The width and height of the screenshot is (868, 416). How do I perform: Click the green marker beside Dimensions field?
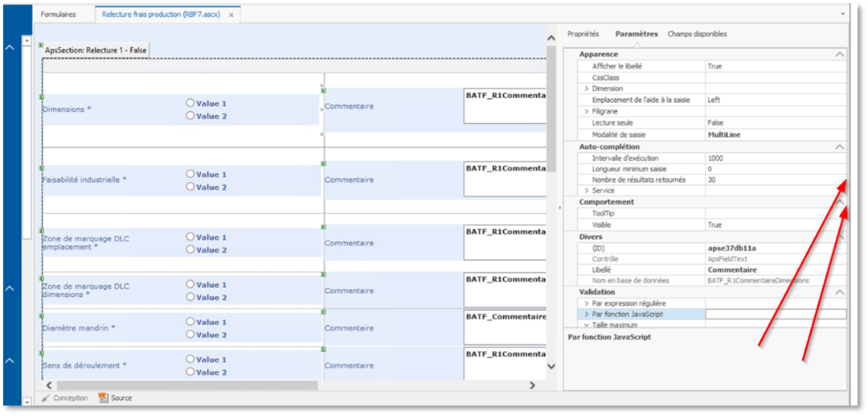tap(42, 97)
